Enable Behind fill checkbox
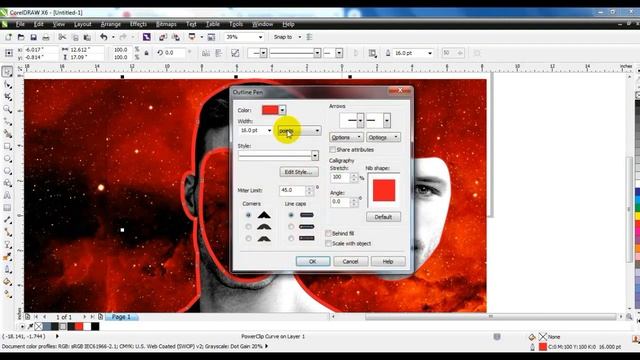Screen dimensions: 640x360 tap(328, 233)
